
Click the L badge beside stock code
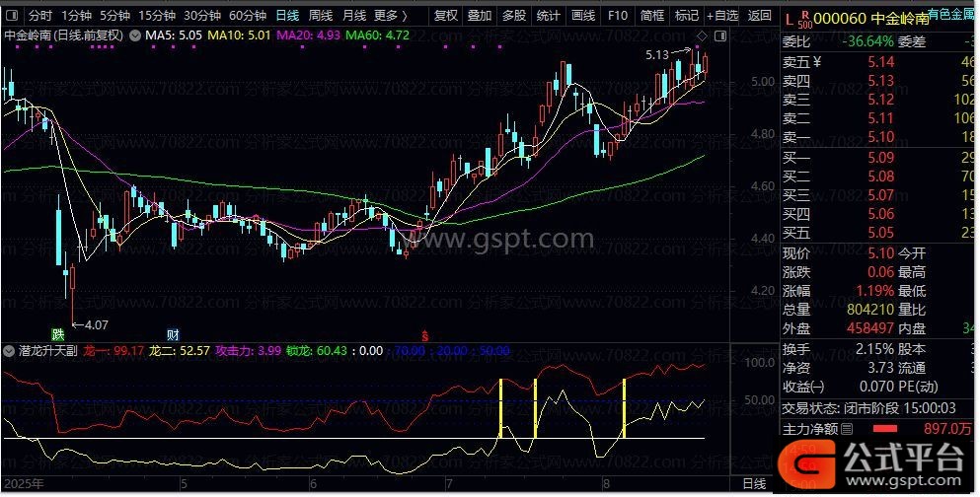[787, 18]
